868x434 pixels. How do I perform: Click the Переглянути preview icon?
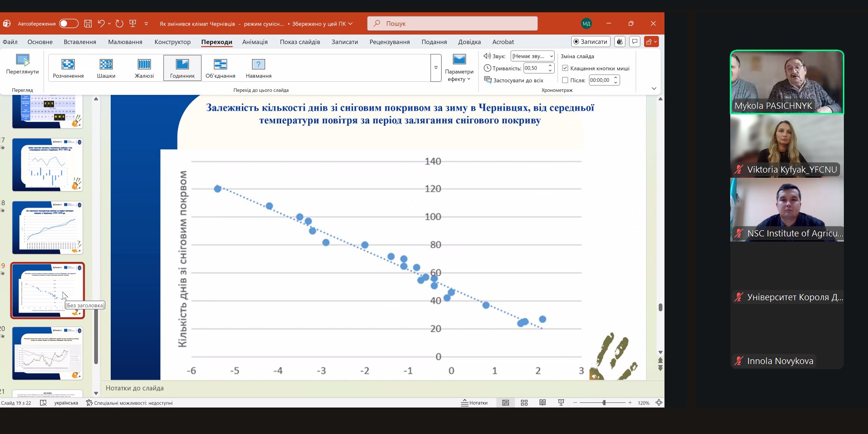[x=22, y=64]
